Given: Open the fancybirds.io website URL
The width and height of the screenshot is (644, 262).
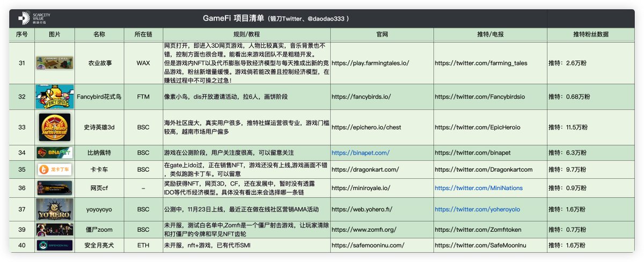Looking at the screenshot, I should point(361,97).
